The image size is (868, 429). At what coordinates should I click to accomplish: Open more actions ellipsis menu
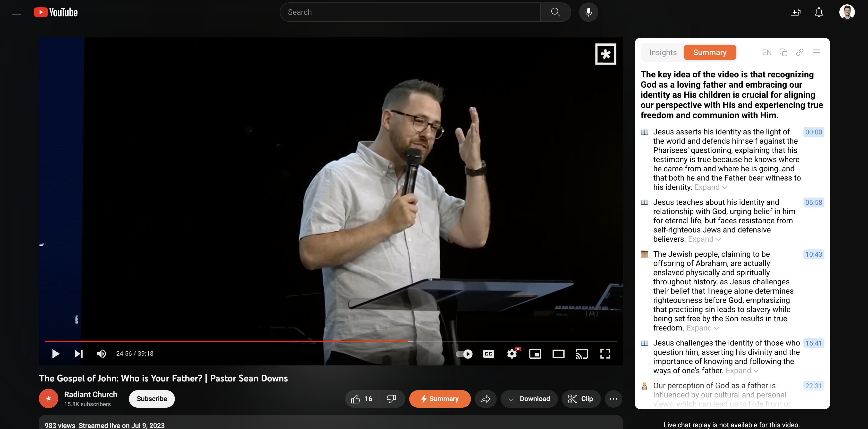tap(613, 399)
